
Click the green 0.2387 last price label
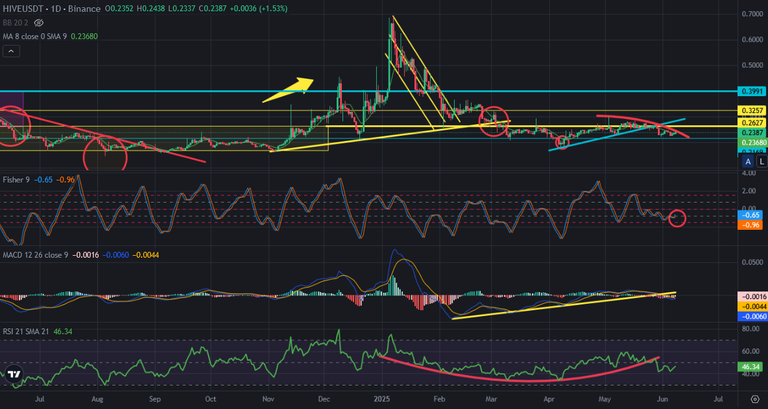[x=751, y=133]
